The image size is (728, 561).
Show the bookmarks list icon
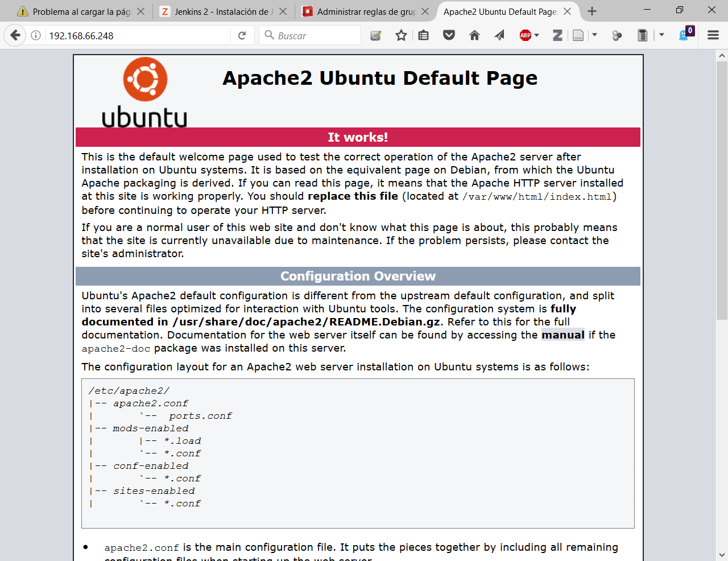tap(424, 35)
